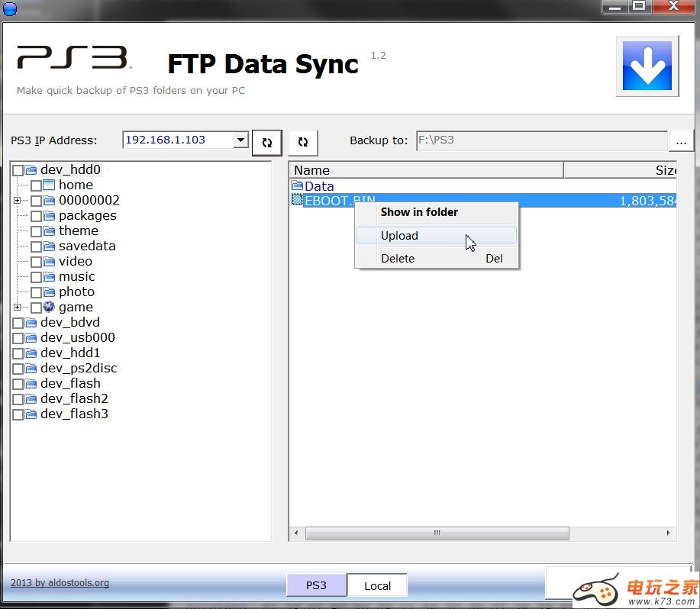Switch to the Local tab

[377, 586]
